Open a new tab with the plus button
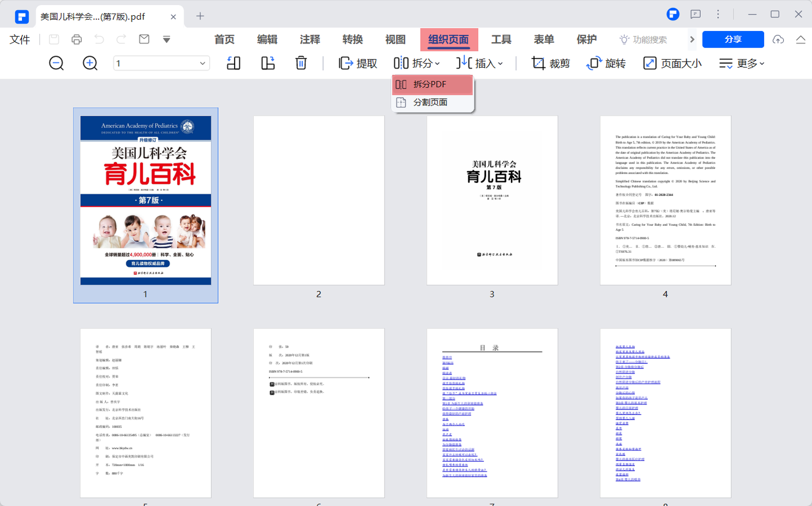 pos(200,16)
